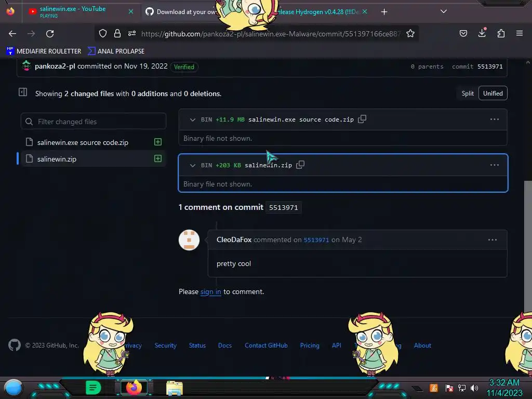Switch to the Download at your own GitHub tab

[183, 12]
